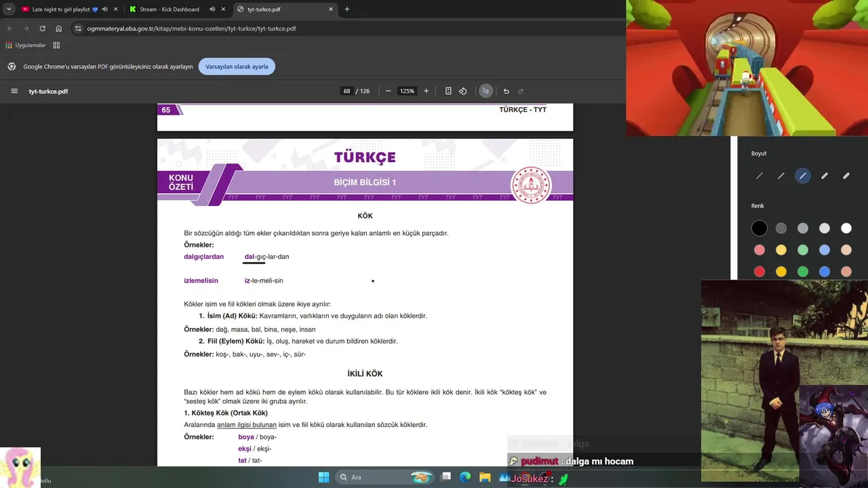Image resolution: width=868 pixels, height=488 pixels.
Task: Close the Kick Dashboard tab
Action: click(223, 9)
